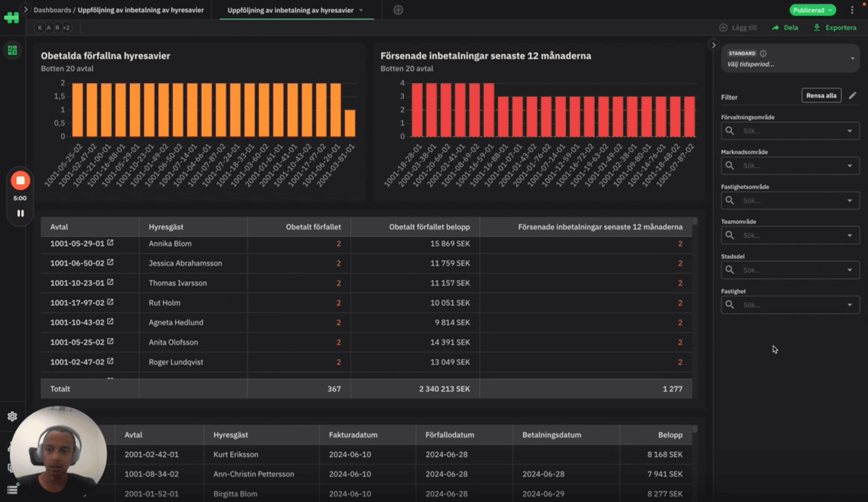Select tenant Thomas Ivarsson
This screenshot has width=868, height=502.
pos(178,283)
